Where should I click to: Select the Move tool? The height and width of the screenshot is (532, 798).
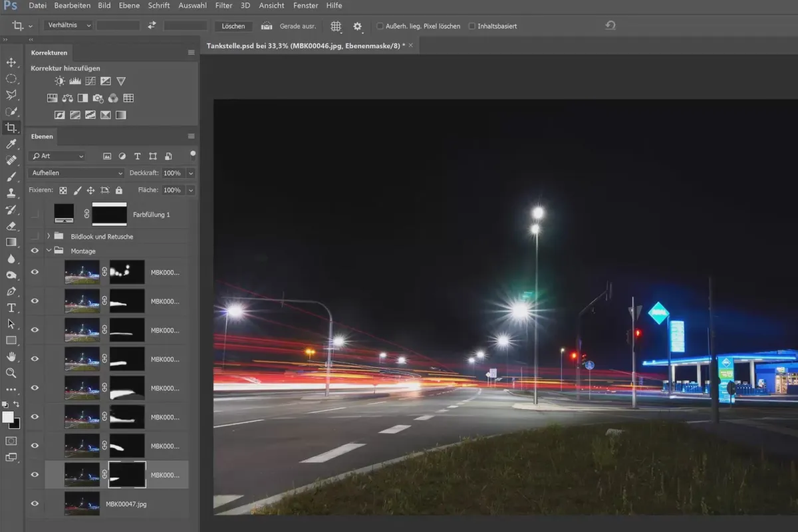click(x=11, y=63)
